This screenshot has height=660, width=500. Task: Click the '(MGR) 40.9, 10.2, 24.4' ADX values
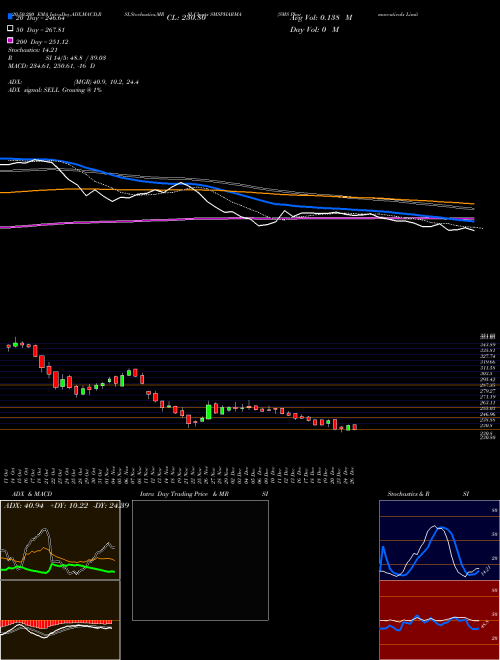tap(106, 82)
